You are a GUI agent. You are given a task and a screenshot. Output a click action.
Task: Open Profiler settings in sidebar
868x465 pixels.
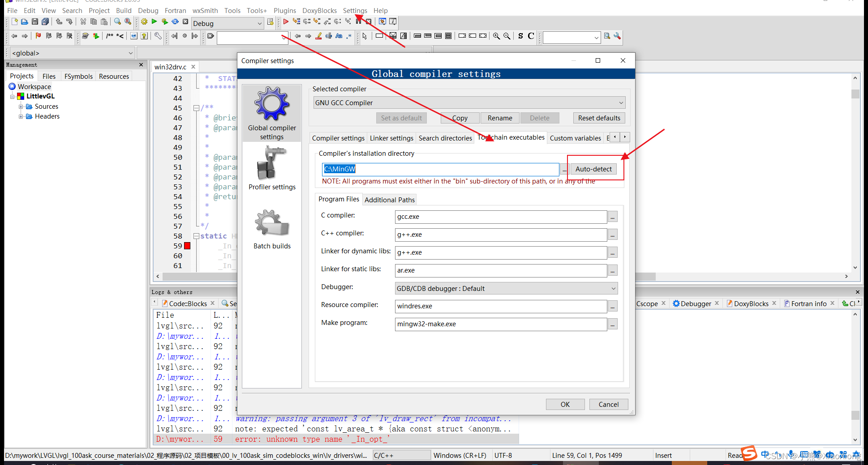point(272,169)
